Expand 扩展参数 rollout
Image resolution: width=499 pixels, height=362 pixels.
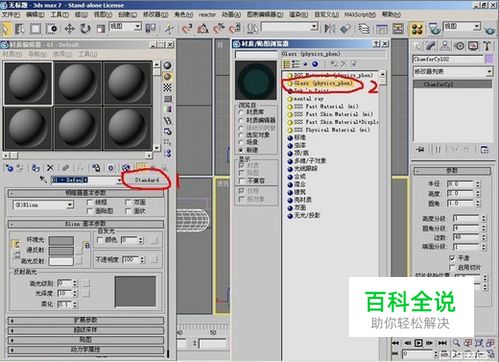pos(86,320)
